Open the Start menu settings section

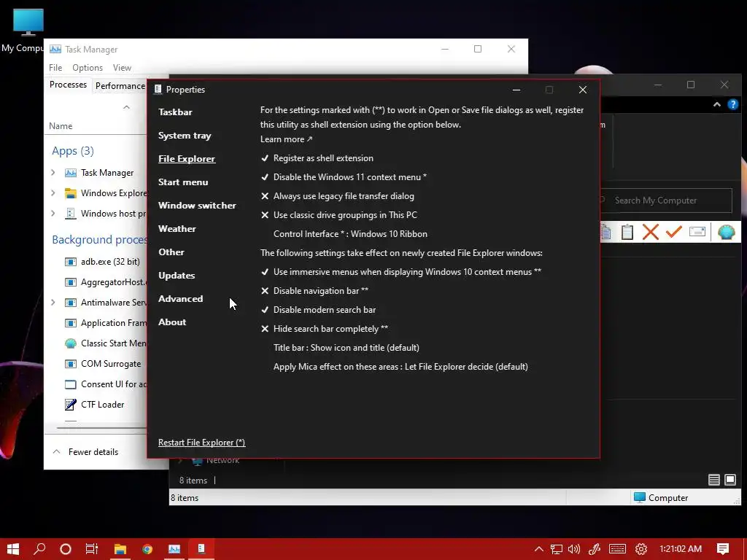pyautogui.click(x=183, y=182)
